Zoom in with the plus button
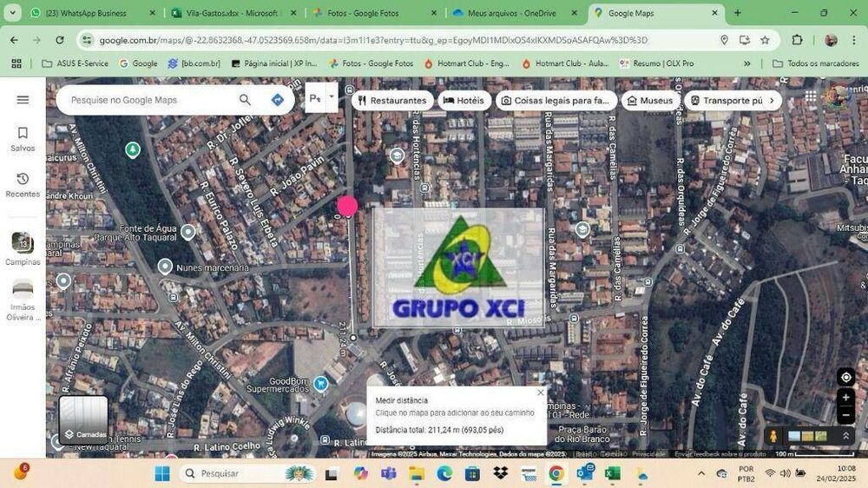Viewport: 868px width, 488px height. (x=846, y=398)
